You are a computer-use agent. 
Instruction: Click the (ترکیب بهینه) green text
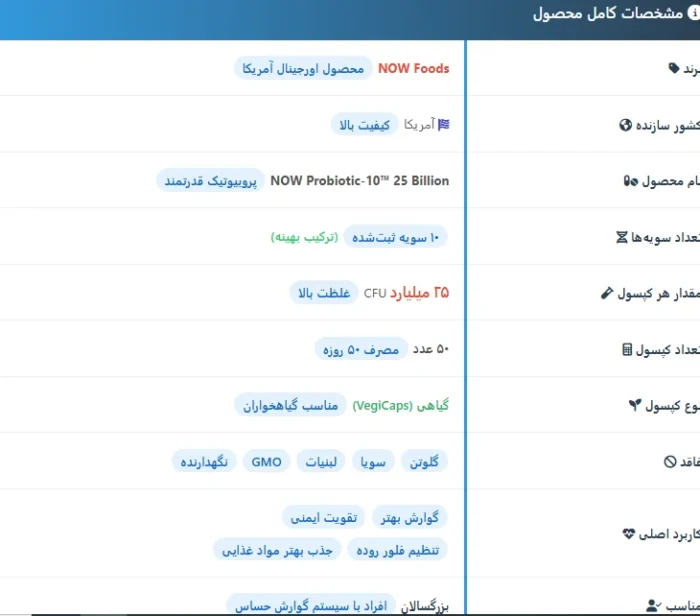(304, 237)
